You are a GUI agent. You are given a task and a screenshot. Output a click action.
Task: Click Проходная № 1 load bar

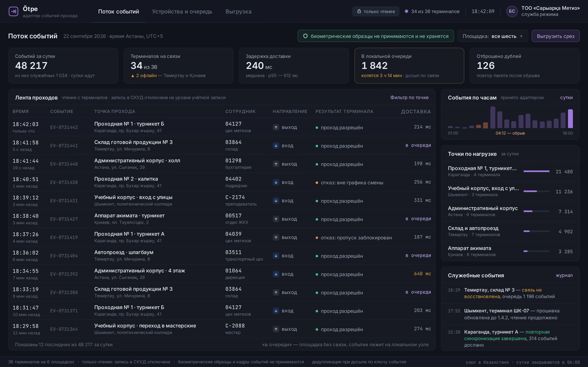(x=536, y=171)
